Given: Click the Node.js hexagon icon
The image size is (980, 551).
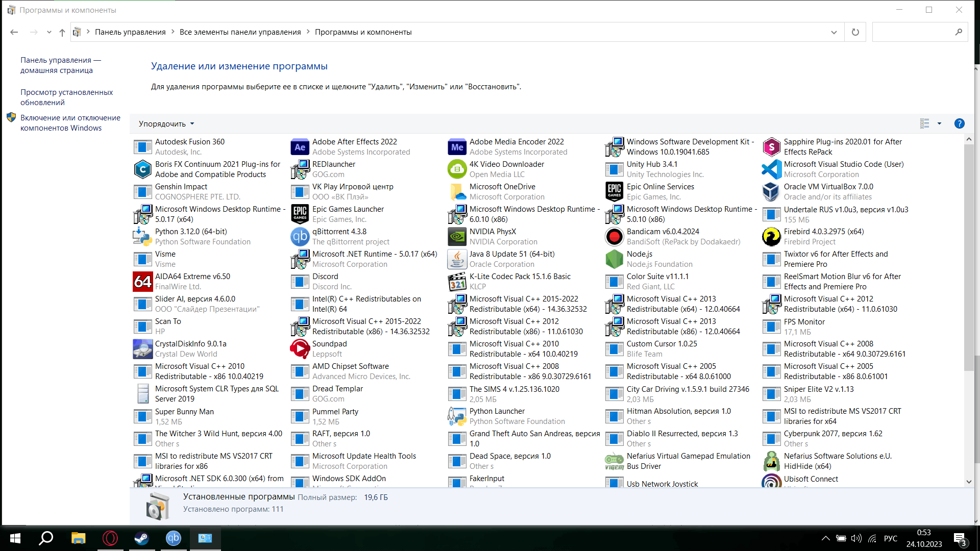Looking at the screenshot, I should [x=615, y=259].
